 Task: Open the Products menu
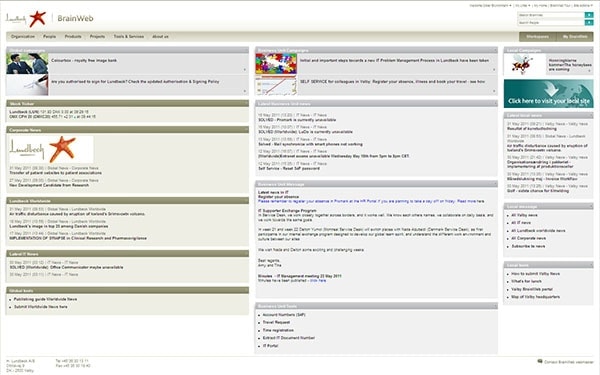tap(73, 37)
